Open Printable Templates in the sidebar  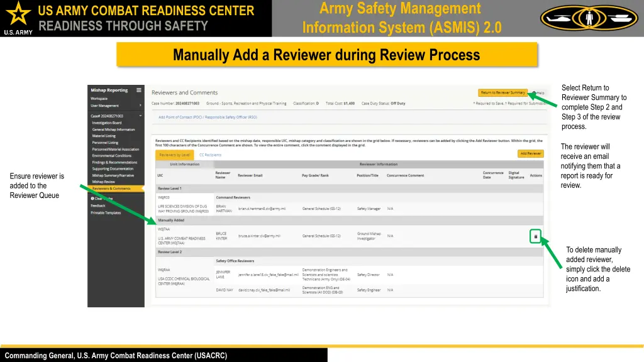click(x=108, y=213)
